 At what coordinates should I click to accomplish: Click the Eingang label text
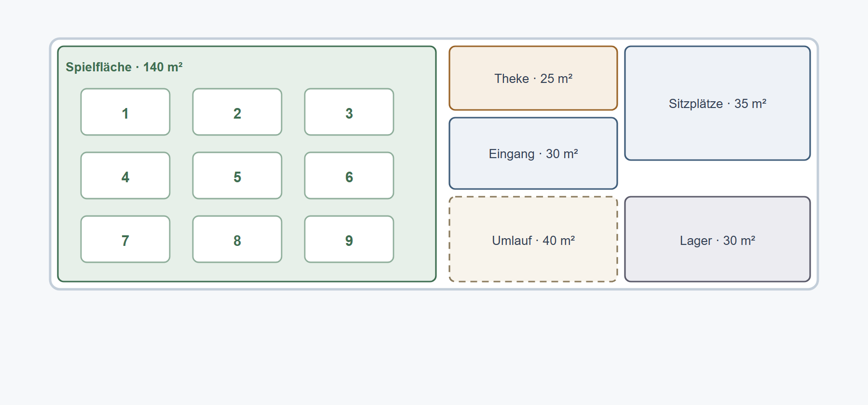pos(533,154)
